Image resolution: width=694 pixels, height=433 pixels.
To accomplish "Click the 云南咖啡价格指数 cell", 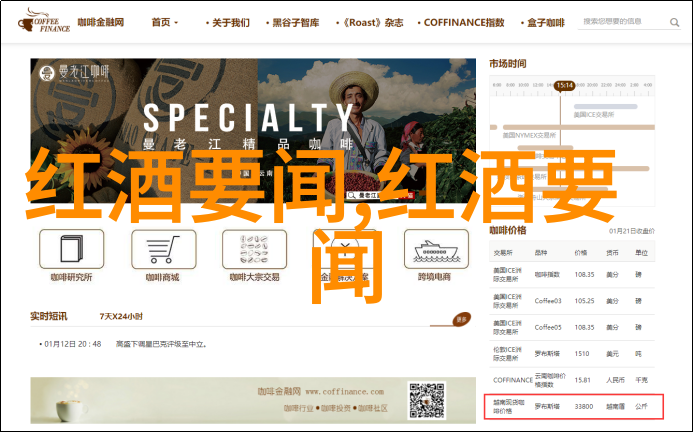I will [x=550, y=380].
